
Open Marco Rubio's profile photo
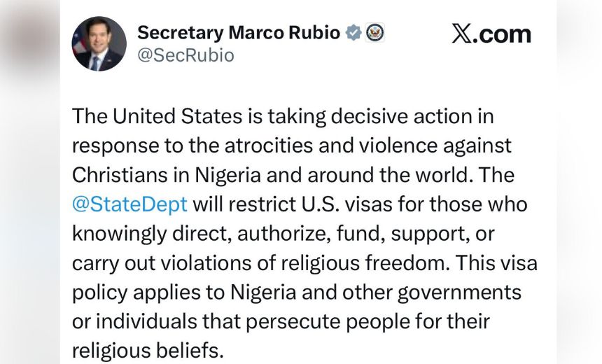click(99, 43)
